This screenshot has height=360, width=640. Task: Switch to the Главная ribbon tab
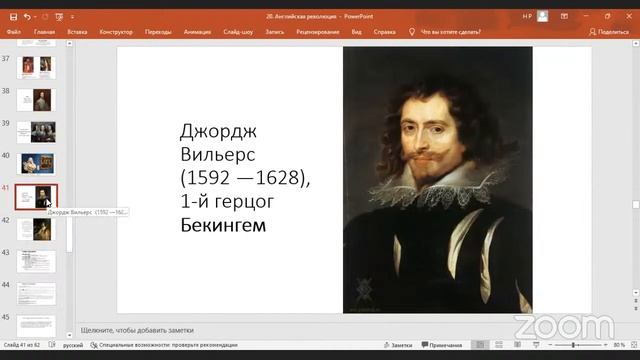click(44, 32)
